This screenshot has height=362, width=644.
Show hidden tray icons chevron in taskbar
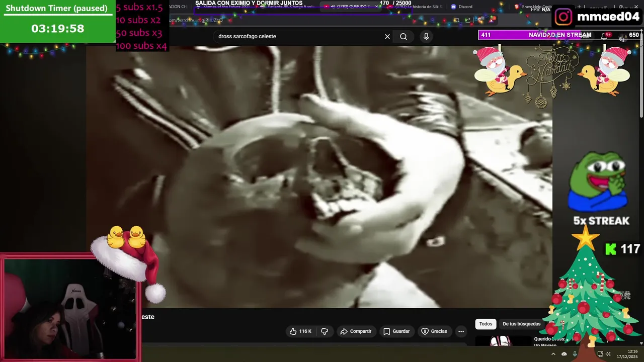click(553, 354)
